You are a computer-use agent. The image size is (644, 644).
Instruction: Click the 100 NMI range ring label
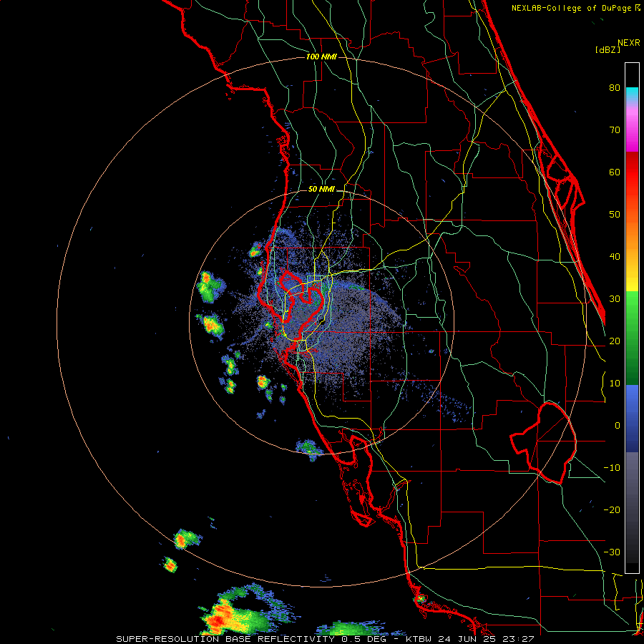coord(321,57)
